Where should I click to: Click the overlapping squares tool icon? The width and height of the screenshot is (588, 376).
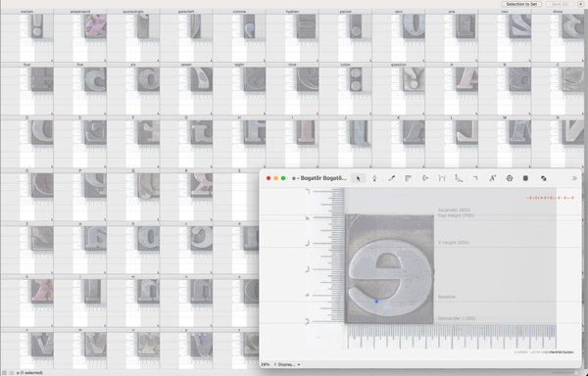point(543,178)
